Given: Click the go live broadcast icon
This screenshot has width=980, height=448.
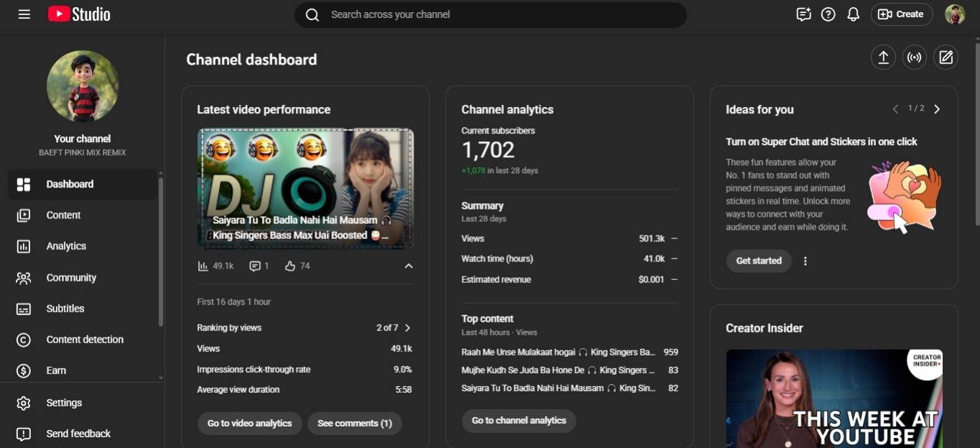Looking at the screenshot, I should 915,58.
